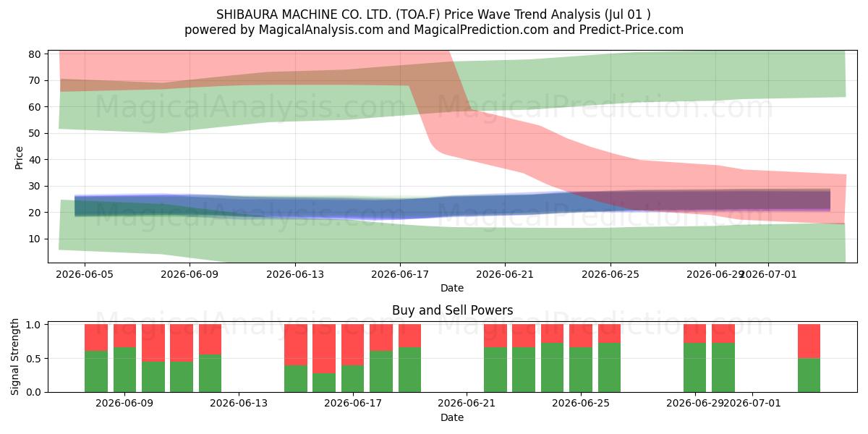Click the 10 tick on the price axis

tap(35, 239)
